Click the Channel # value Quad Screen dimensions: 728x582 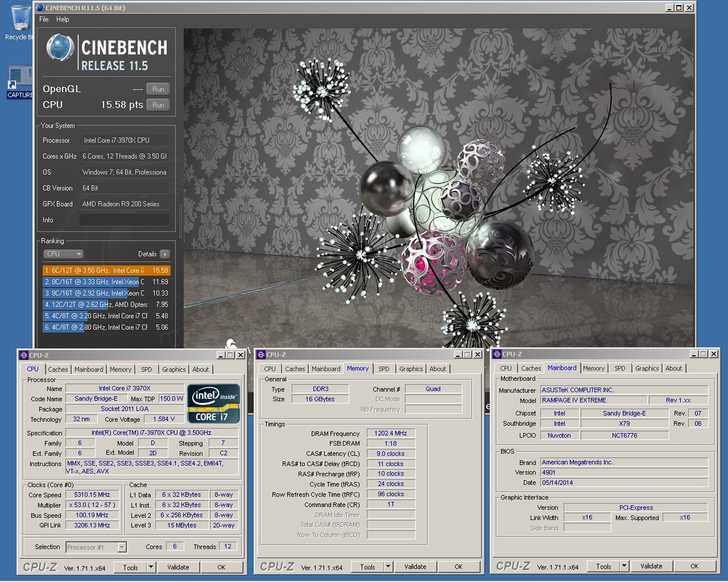[x=433, y=389]
